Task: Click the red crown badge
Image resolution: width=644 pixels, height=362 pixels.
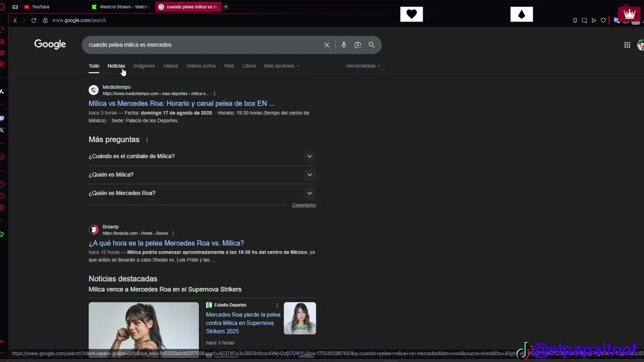Action: coord(629,14)
